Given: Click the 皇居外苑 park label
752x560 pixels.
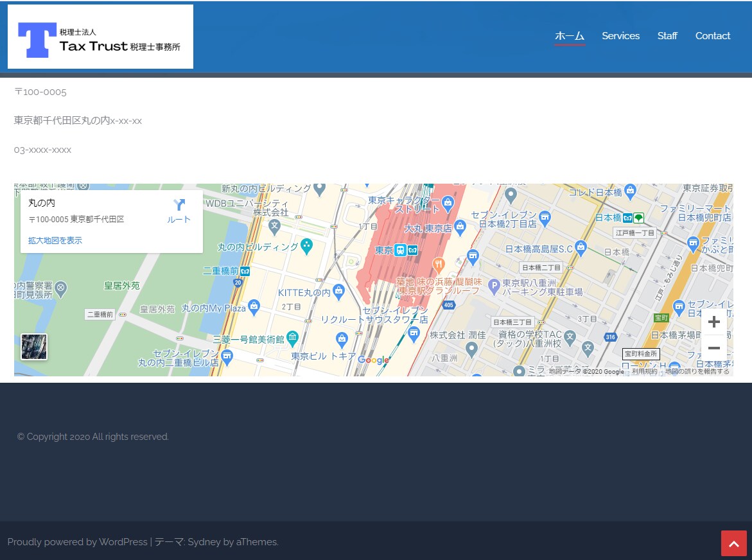Looking at the screenshot, I should 122,286.
